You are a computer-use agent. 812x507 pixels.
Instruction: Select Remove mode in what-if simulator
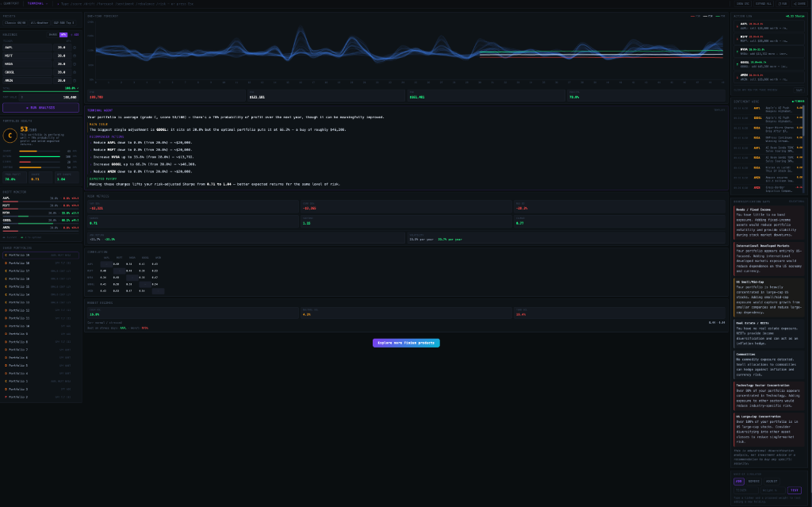click(x=754, y=481)
